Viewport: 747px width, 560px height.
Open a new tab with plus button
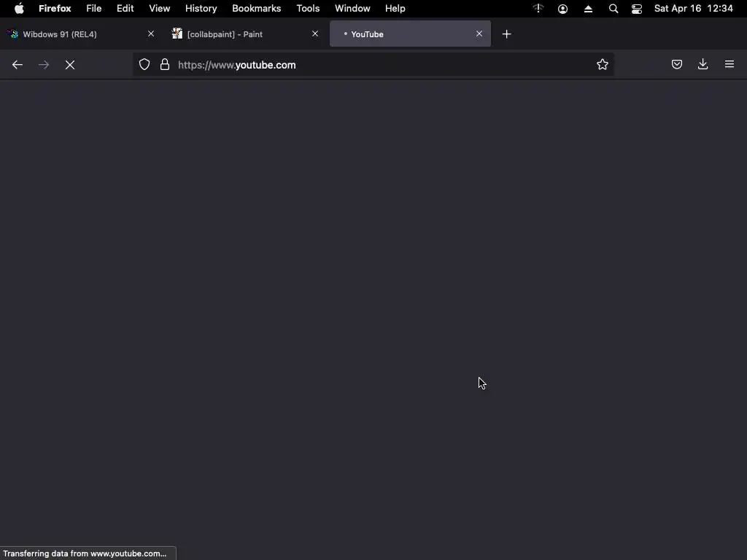(x=506, y=34)
